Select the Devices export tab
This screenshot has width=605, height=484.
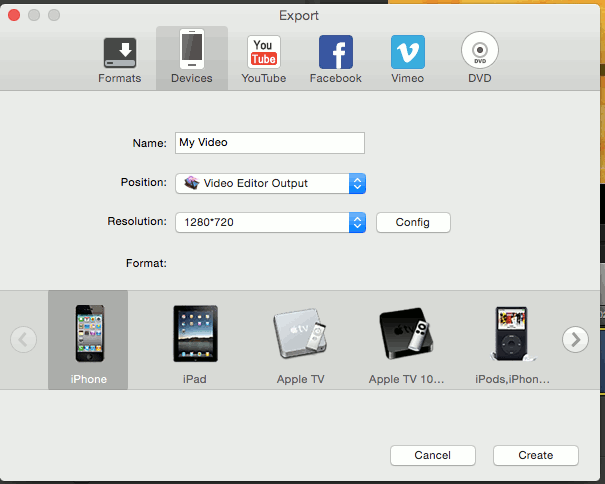click(192, 58)
